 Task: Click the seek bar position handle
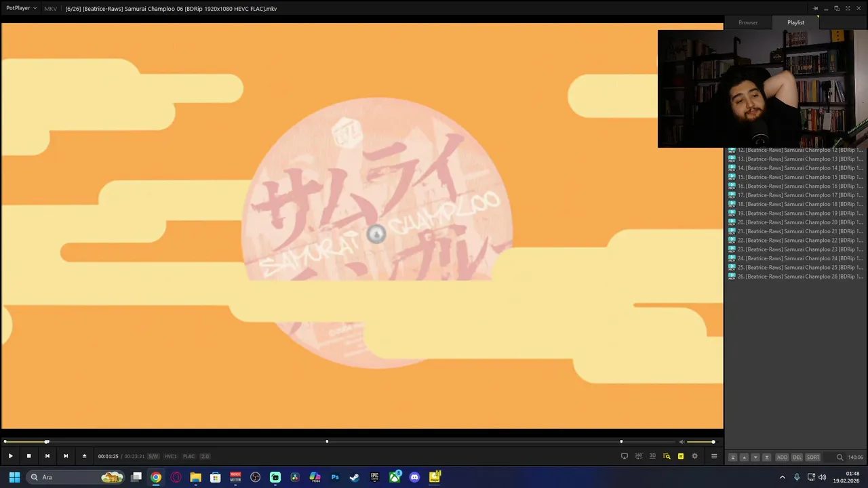tap(47, 442)
